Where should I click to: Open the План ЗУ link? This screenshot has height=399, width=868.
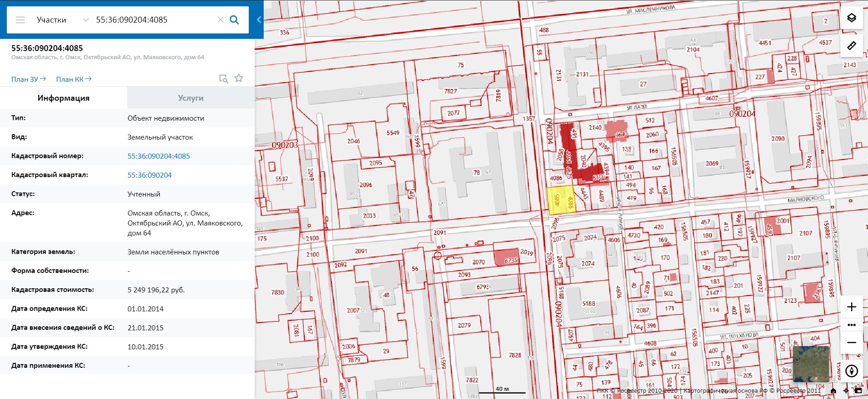[28, 79]
